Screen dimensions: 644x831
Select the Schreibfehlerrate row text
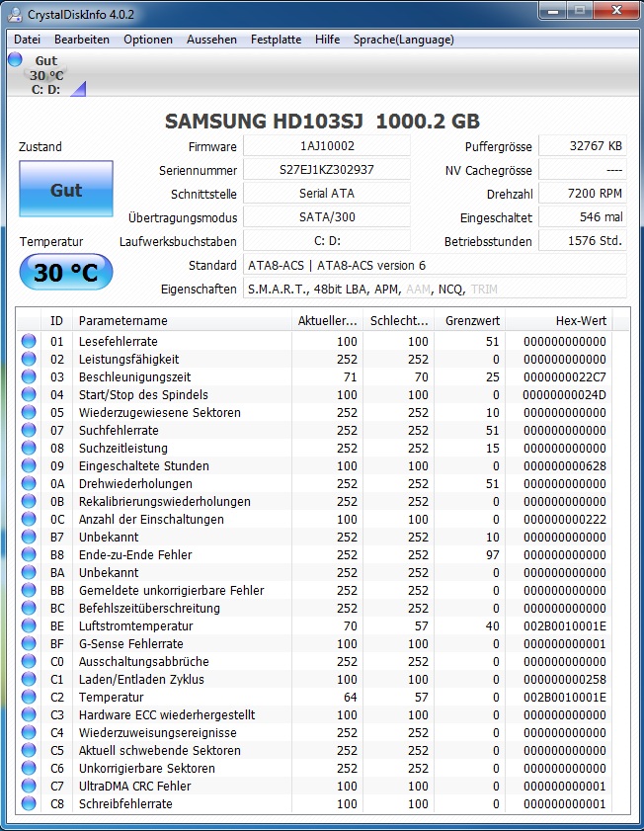pos(125,803)
